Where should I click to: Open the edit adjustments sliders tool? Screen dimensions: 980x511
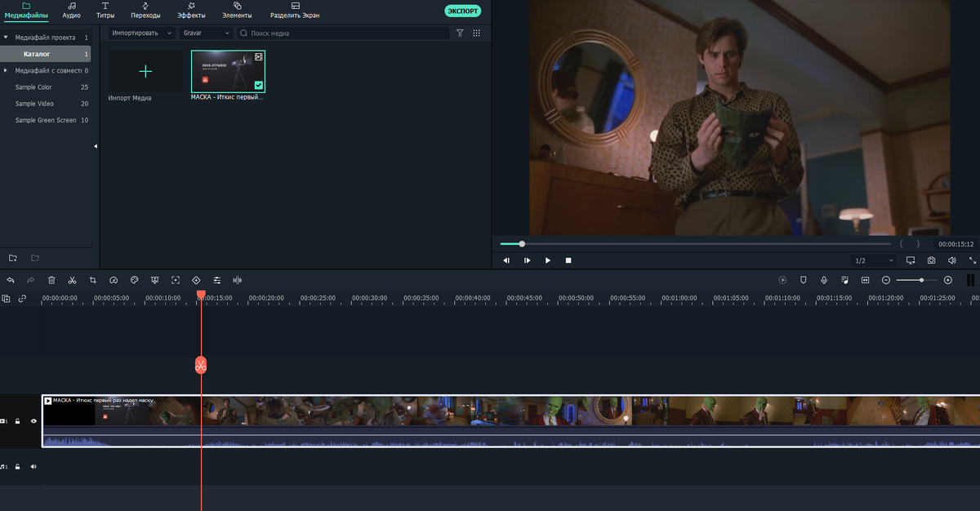(x=217, y=280)
